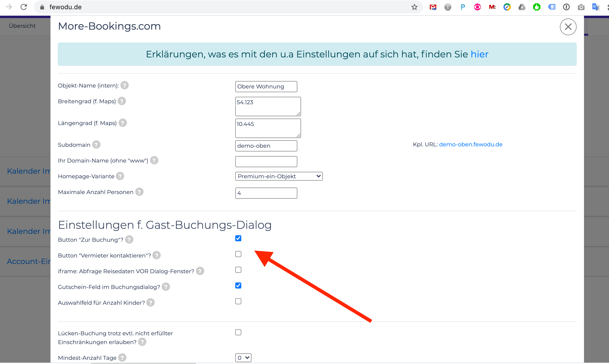609x364 pixels.
Task: Open Mindest-Anzahl Tage dropdown
Action: tap(243, 358)
